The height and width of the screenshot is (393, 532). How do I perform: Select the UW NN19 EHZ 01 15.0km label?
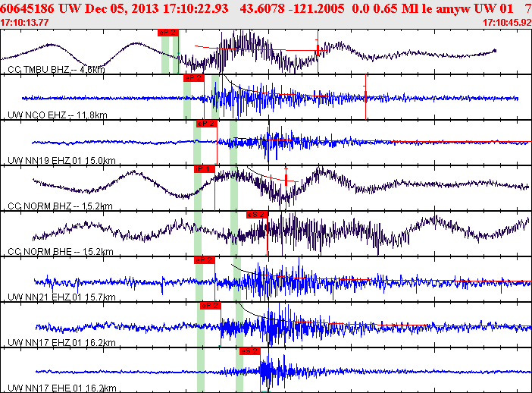click(x=61, y=160)
